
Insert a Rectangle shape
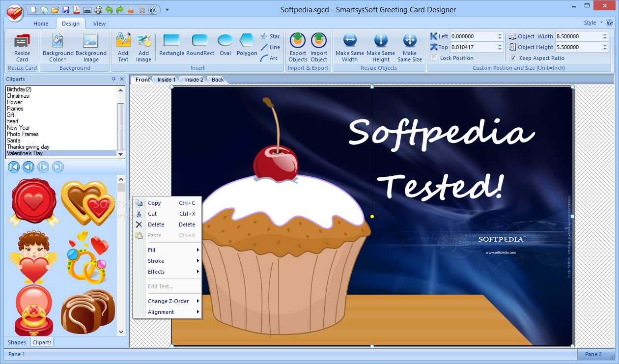point(171,45)
